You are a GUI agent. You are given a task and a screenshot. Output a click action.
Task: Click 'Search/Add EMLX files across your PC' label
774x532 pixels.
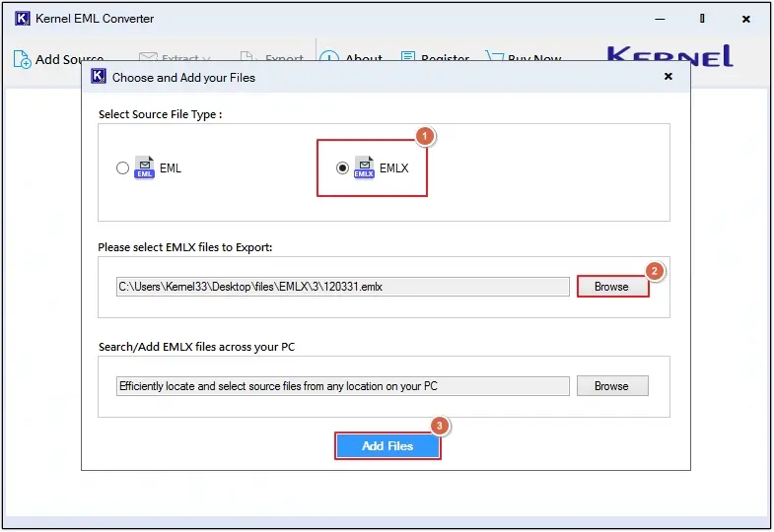click(x=196, y=347)
